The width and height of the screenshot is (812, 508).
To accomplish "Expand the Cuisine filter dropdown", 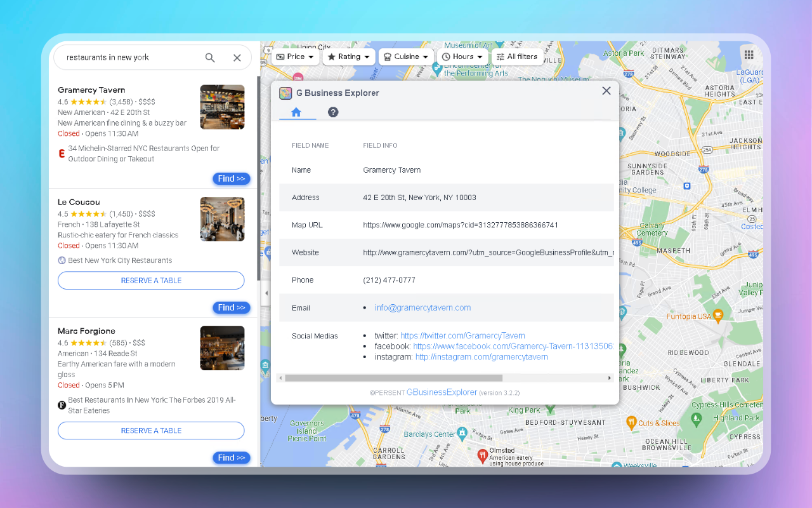I will tap(406, 57).
